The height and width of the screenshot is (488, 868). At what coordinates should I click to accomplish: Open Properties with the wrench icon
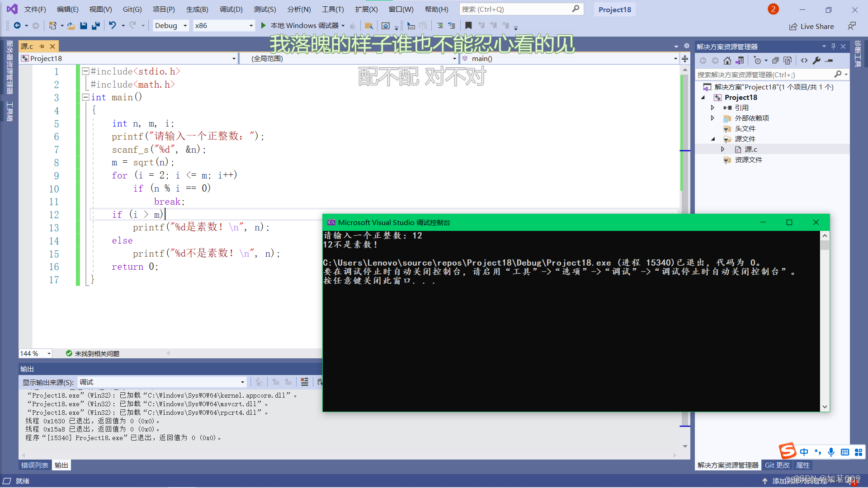click(816, 61)
